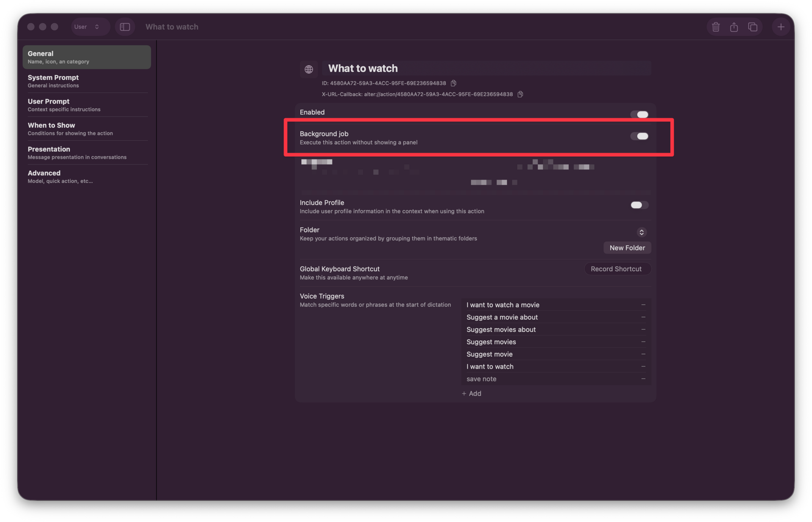
Task: Select the 'Suggest movie' trigger row
Action: [x=556, y=354]
